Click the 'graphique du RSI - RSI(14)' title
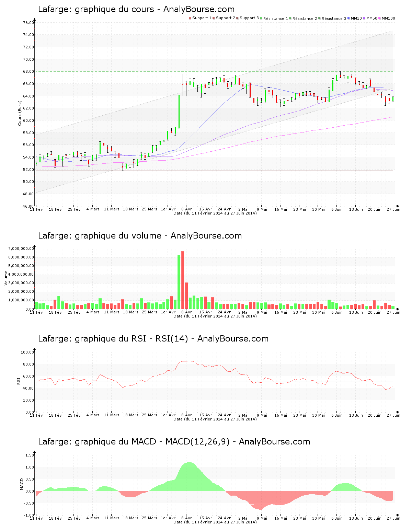412x532 pixels. [x=131, y=339]
